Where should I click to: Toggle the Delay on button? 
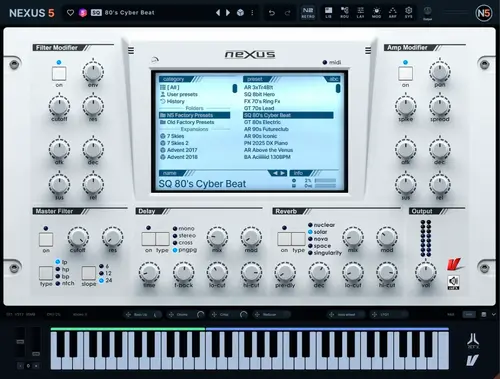(148, 239)
